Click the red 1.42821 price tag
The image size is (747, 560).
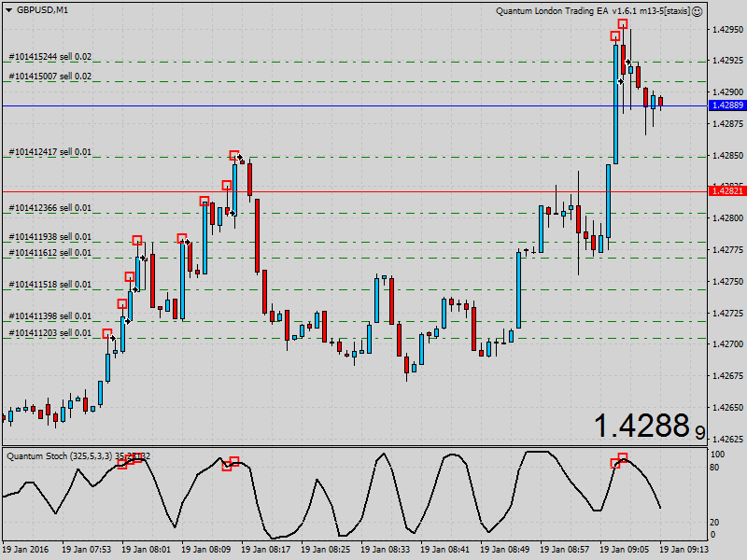click(727, 191)
